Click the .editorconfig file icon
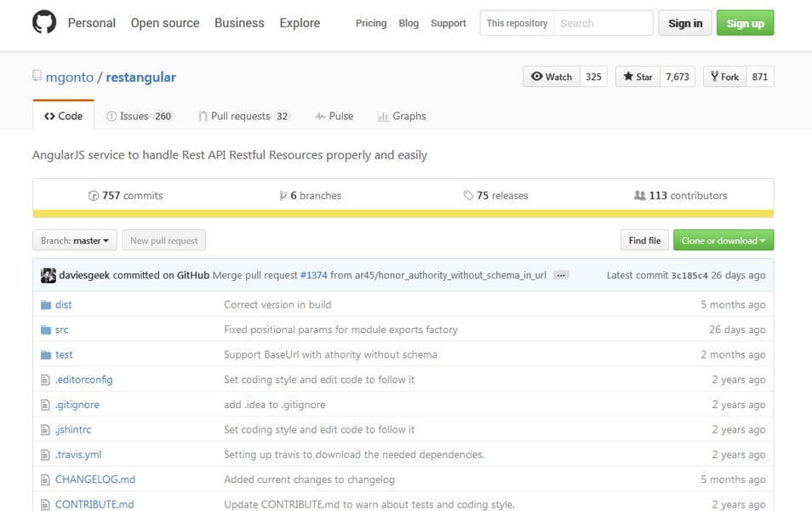The width and height of the screenshot is (812, 511). pyautogui.click(x=45, y=380)
